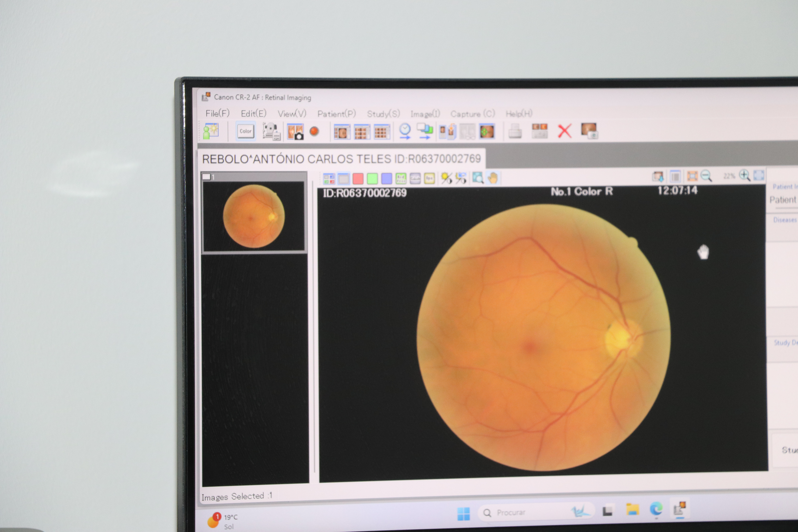798x532 pixels.
Task: Click the zoom in magnifier icon
Action: [x=744, y=175]
